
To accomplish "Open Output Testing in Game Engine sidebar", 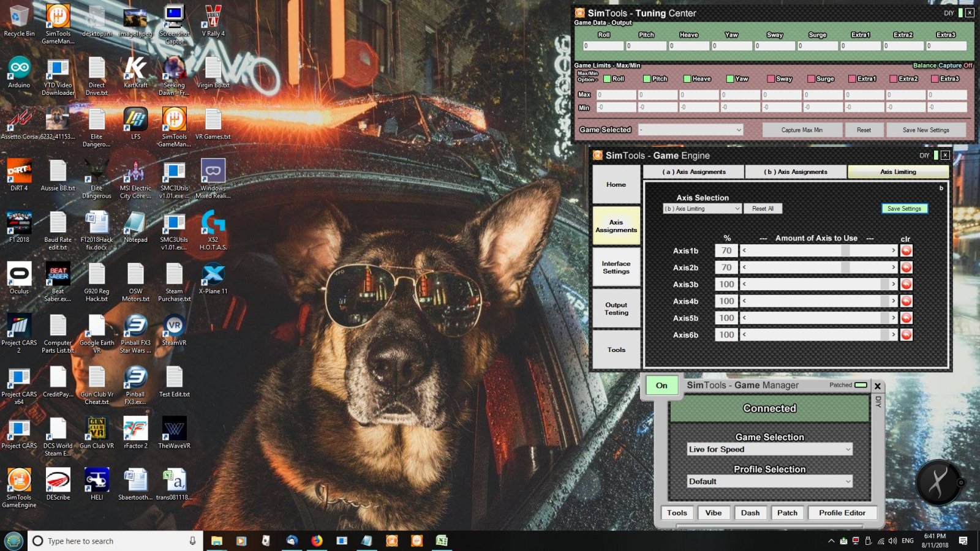I will tap(616, 309).
